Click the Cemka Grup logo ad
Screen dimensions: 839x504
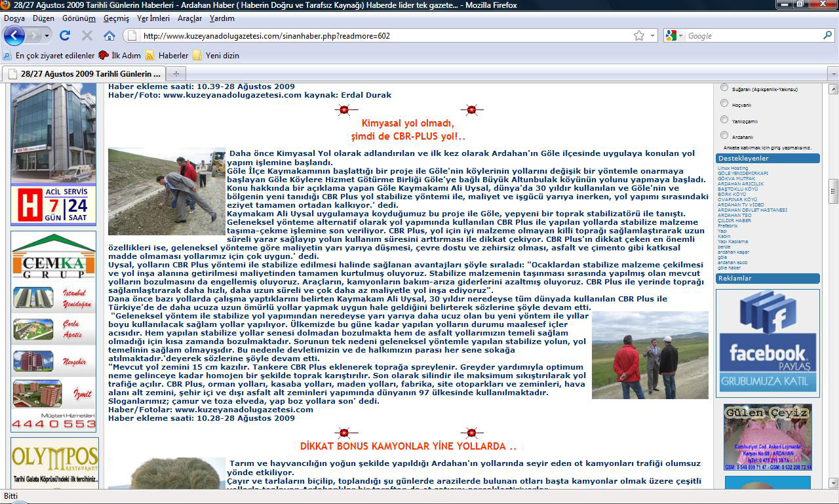(x=54, y=257)
